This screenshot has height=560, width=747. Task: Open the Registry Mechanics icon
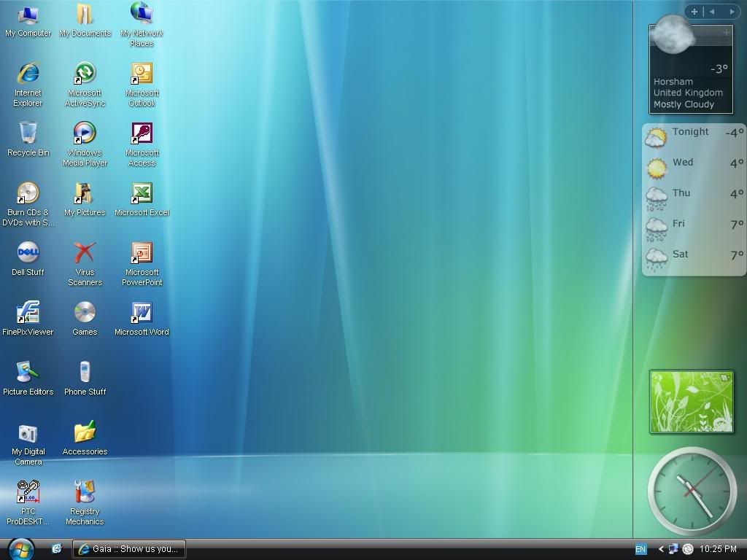(x=85, y=503)
